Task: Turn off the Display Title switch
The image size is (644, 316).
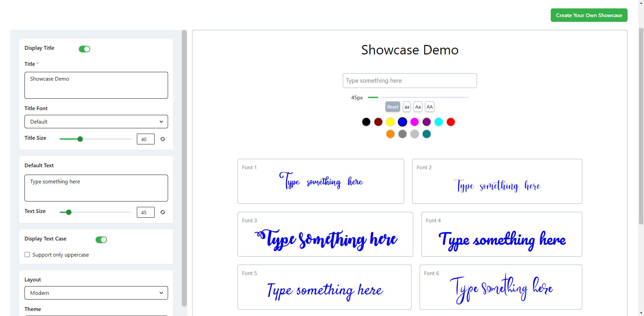Action: (x=85, y=49)
